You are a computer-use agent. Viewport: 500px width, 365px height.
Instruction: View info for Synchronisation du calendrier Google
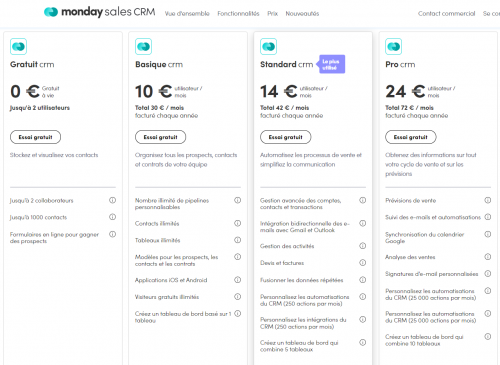488,234
